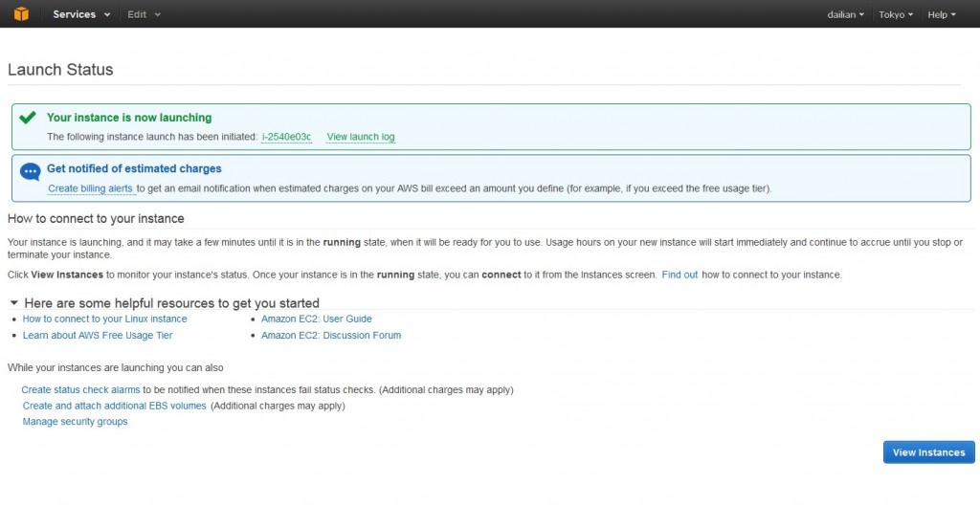The height and width of the screenshot is (507, 980).
Task: Click Create billing alerts link
Action: coord(90,188)
